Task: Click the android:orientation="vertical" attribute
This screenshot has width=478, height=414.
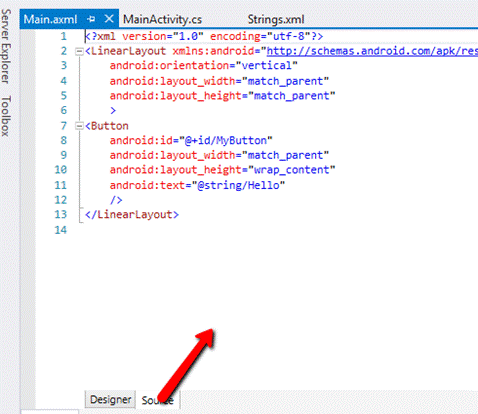Action: (x=203, y=65)
